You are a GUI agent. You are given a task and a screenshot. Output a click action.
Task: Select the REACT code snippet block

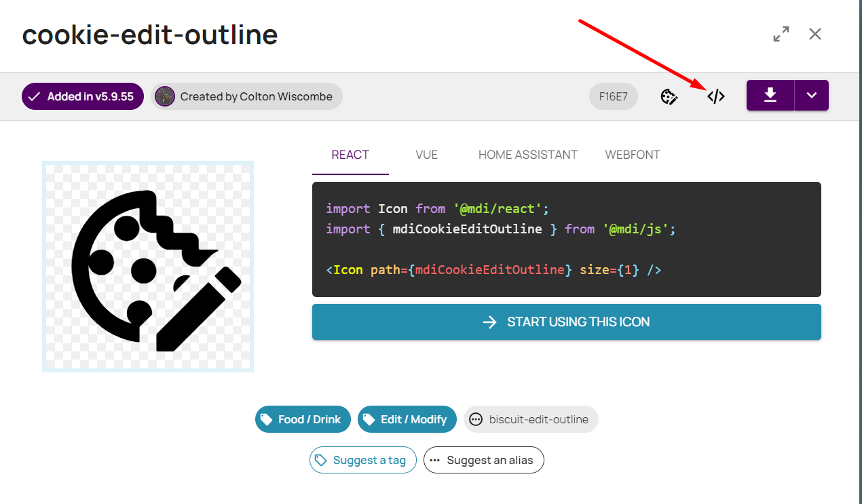click(567, 239)
